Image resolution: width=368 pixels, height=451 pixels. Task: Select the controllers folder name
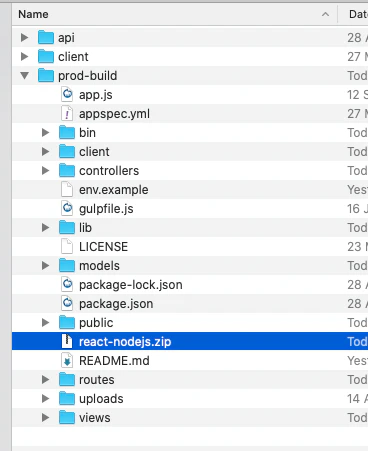point(109,171)
